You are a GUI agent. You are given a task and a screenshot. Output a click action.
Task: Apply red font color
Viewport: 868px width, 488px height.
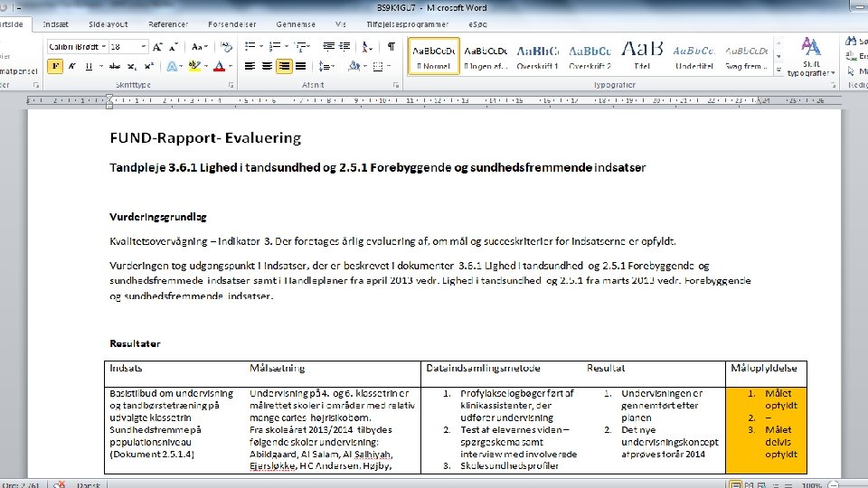click(219, 66)
